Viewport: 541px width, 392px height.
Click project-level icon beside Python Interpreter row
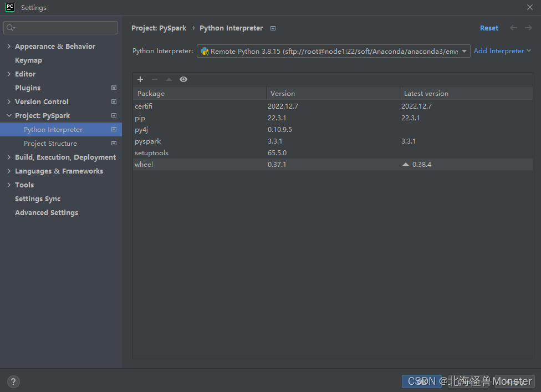click(x=114, y=129)
